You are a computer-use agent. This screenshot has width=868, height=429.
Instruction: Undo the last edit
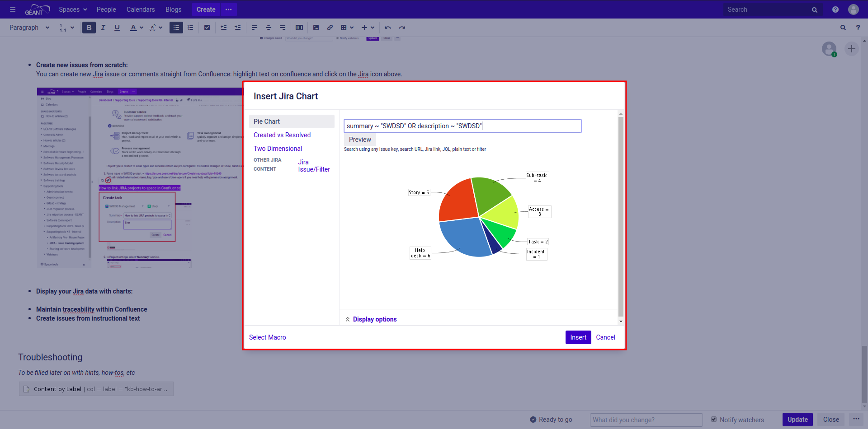pos(388,28)
